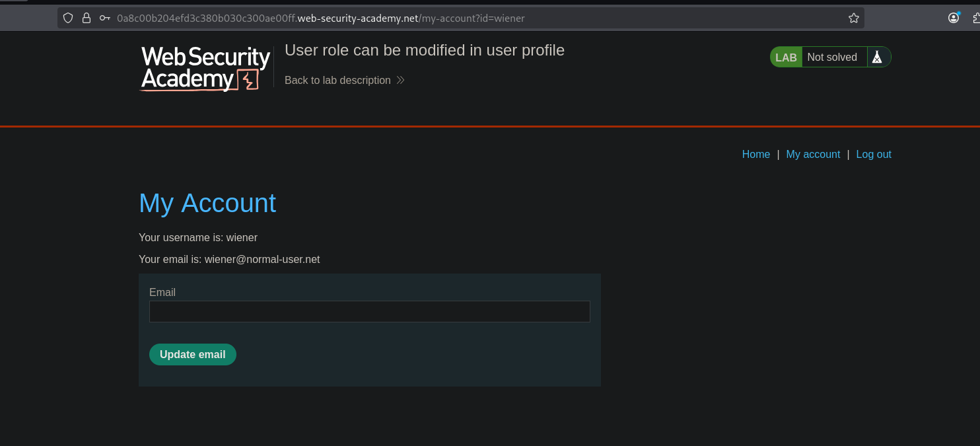
Task: Click the My Account page heading
Action: 207,204
